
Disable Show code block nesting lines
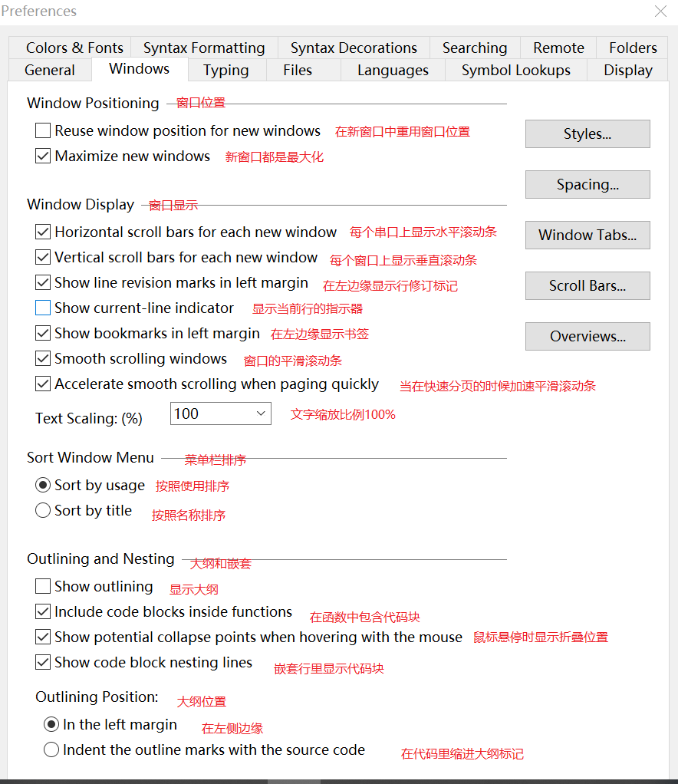coord(43,663)
